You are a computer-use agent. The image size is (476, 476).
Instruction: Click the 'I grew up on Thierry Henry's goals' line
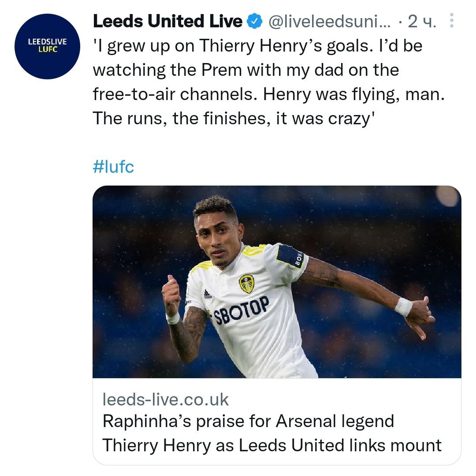(x=257, y=46)
